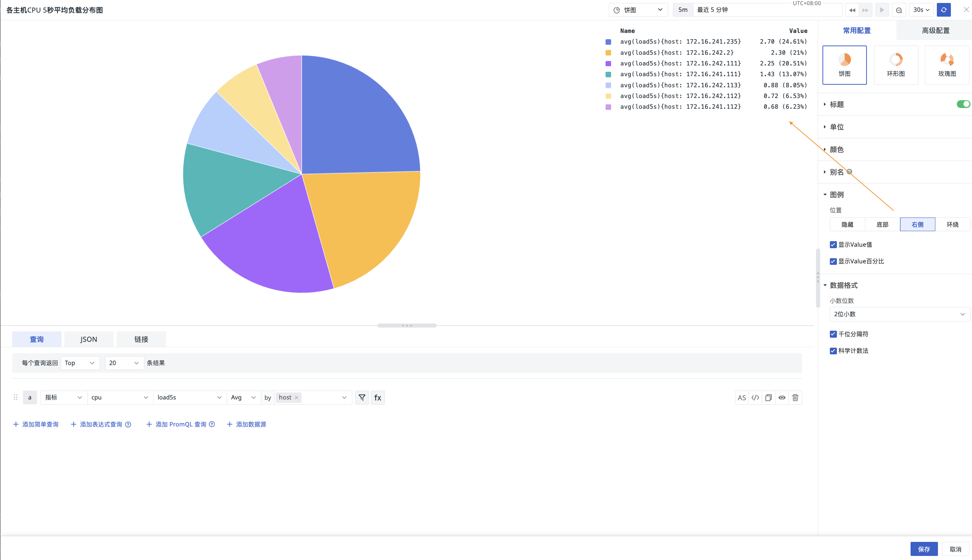Image resolution: width=972 pixels, height=560 pixels.
Task: Click the purple legend swatch for 172.16.242.111
Action: 609,64
